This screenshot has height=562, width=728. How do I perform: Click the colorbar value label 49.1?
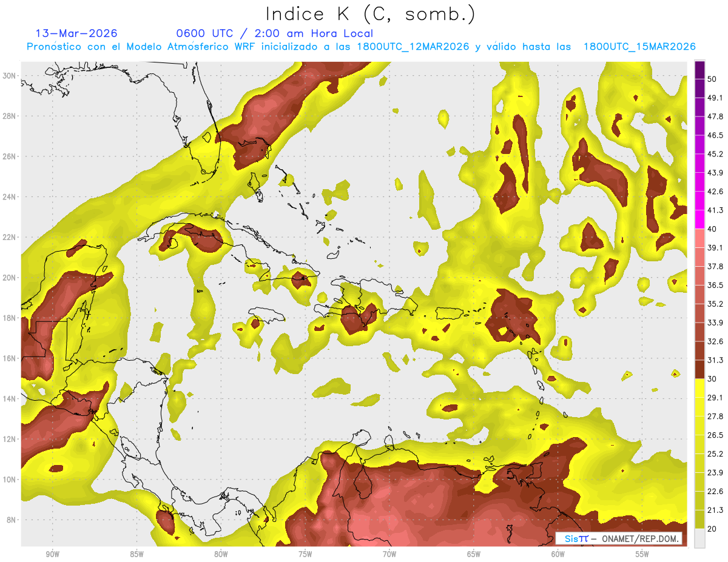click(x=715, y=98)
